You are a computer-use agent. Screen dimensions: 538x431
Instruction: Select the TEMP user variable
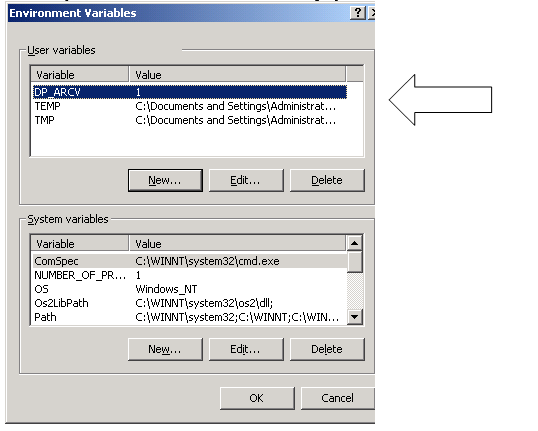190,106
